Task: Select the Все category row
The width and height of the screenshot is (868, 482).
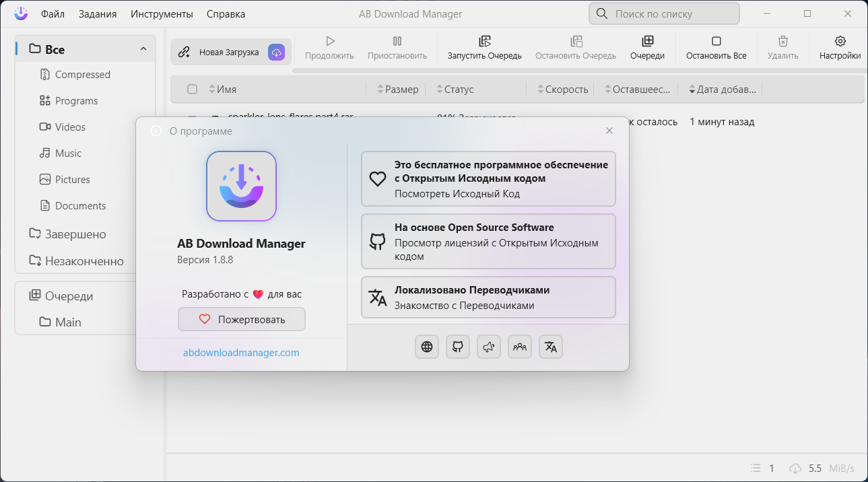Action: click(86, 49)
